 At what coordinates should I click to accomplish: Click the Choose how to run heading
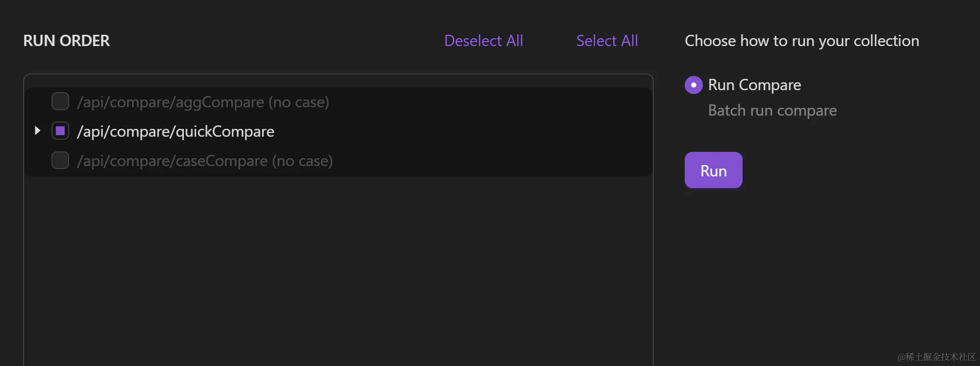pos(802,41)
